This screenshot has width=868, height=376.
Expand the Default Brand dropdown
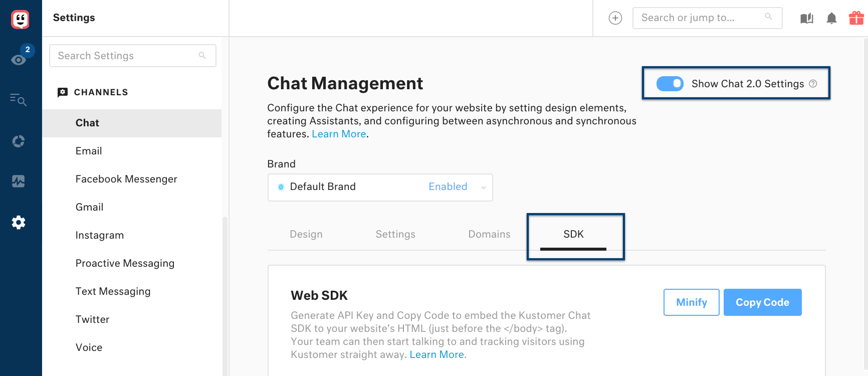[380, 187]
